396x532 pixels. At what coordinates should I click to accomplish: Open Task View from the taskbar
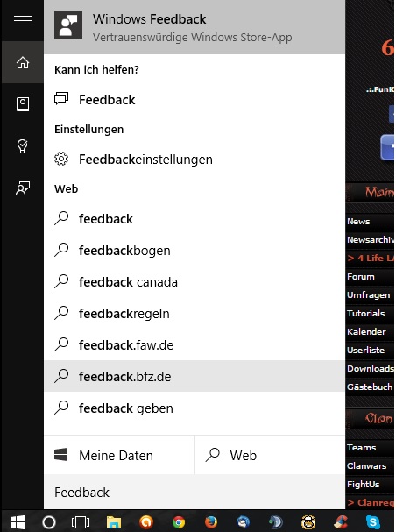[x=81, y=521]
